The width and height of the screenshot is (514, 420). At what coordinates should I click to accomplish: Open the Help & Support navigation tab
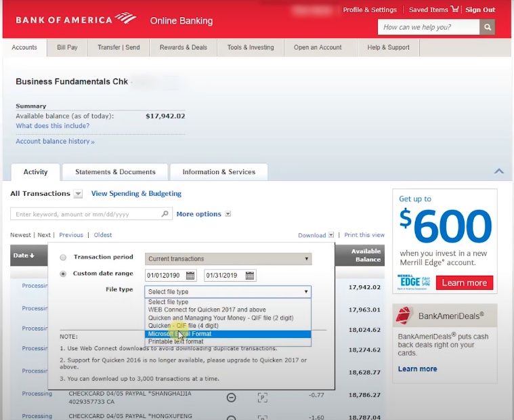tap(388, 47)
